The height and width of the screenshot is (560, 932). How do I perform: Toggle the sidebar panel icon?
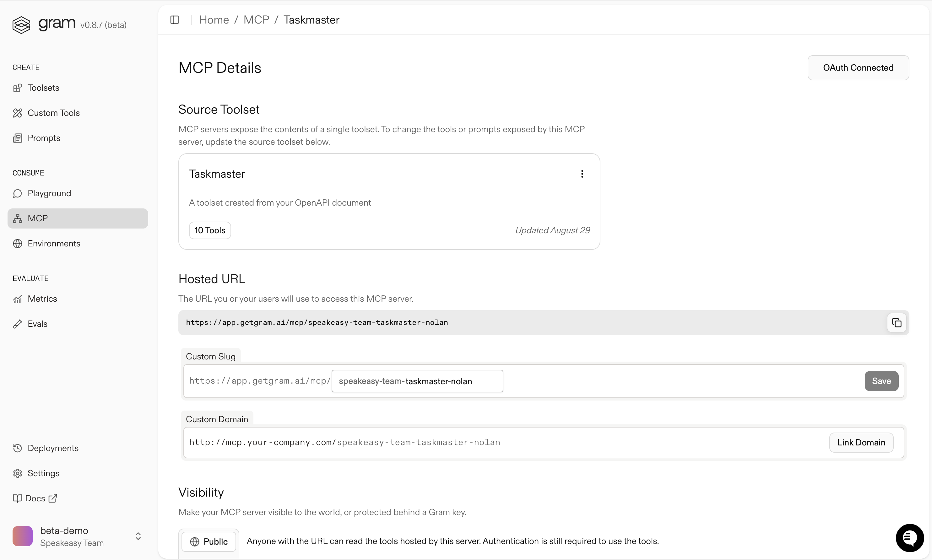[x=174, y=20]
